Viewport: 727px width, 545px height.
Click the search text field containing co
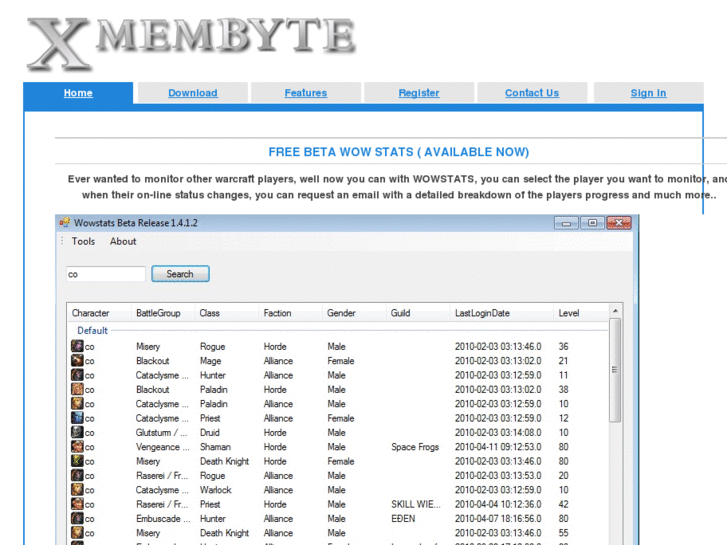pos(106,274)
